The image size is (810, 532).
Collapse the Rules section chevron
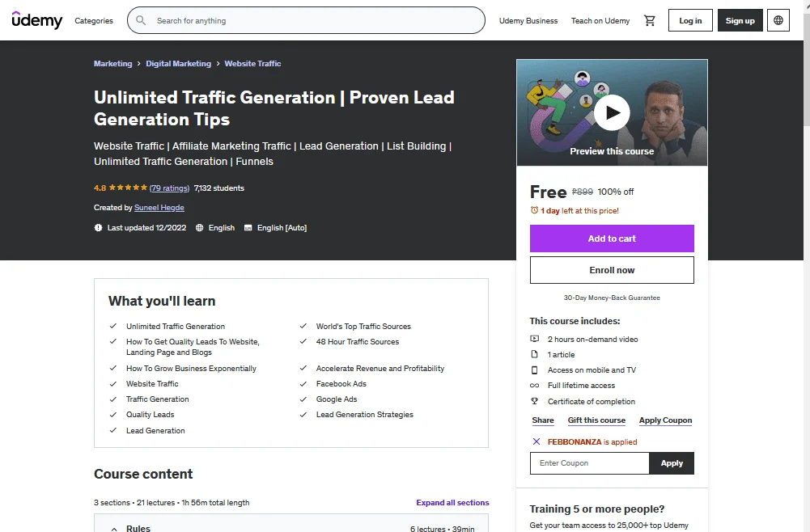coord(113,529)
